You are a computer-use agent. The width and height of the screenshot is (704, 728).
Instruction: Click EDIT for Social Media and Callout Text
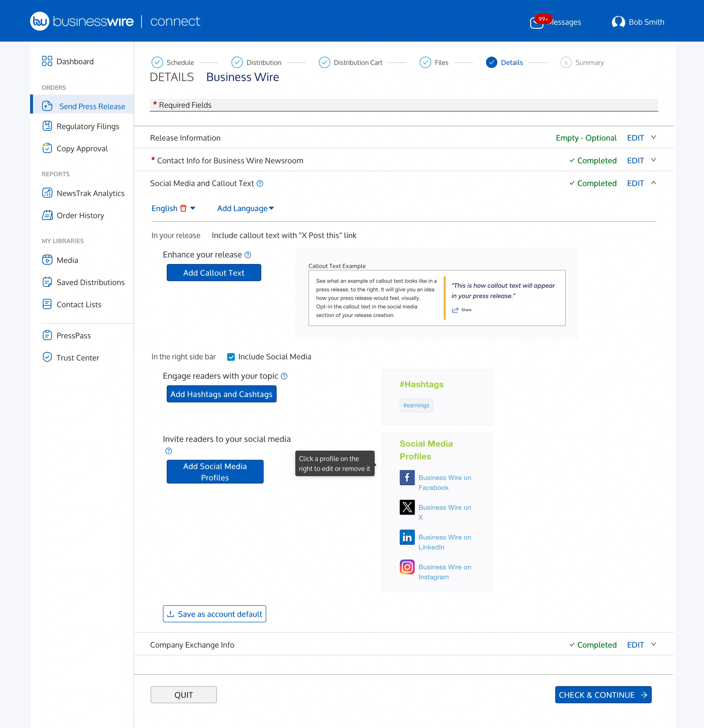coord(635,183)
